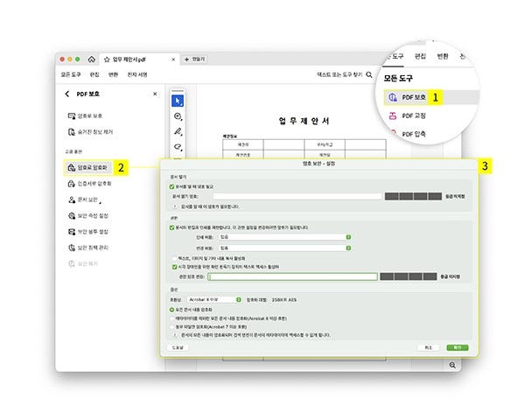Screen dimensions: 525x420
Task: Click the 만들기 plus button
Action: (194, 59)
